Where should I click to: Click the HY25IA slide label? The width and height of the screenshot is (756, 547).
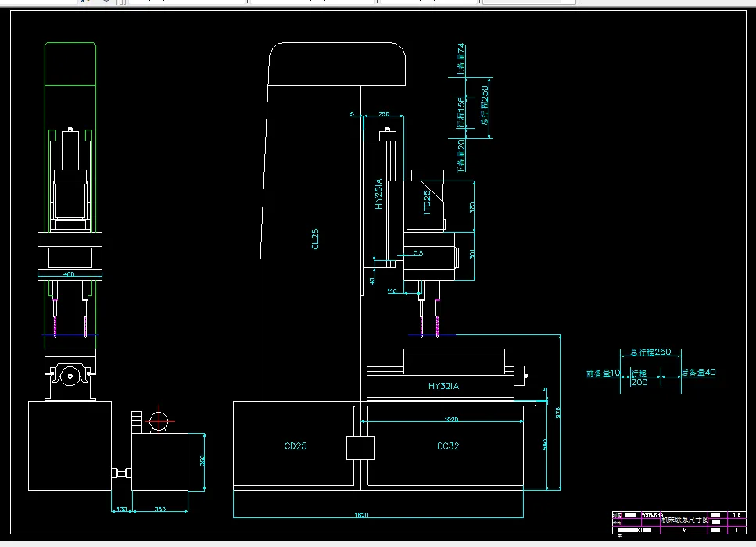click(378, 194)
